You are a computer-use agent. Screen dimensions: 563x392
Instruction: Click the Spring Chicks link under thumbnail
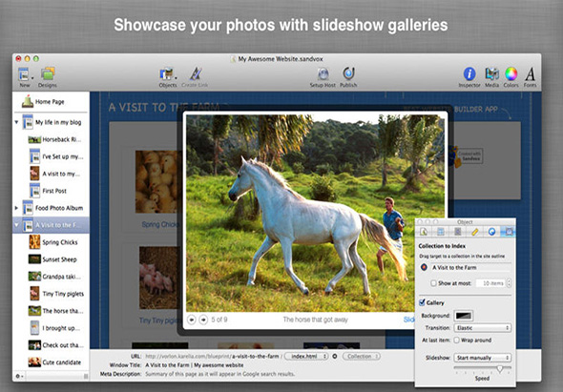click(x=160, y=224)
